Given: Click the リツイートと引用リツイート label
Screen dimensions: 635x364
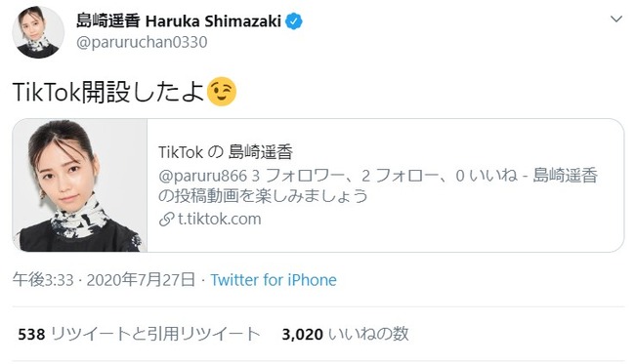Looking at the screenshot, I should [x=155, y=334].
